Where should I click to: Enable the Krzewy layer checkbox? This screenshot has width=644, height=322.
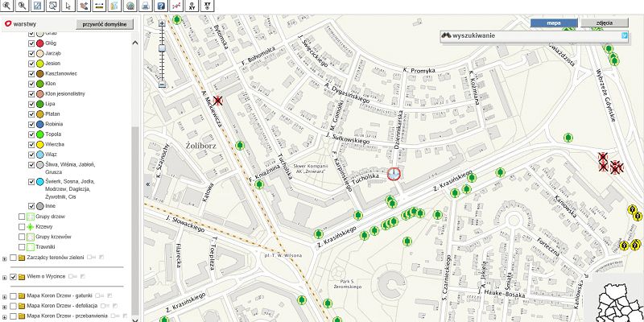(22, 227)
